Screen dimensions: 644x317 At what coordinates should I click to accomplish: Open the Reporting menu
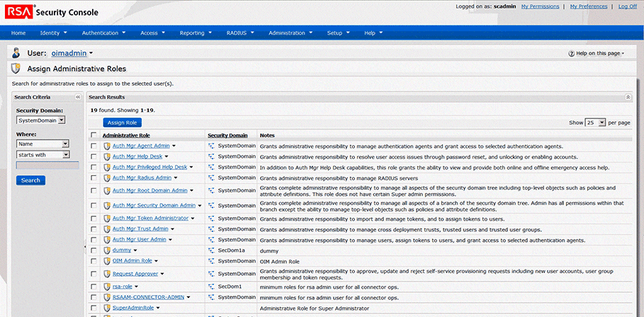click(196, 33)
